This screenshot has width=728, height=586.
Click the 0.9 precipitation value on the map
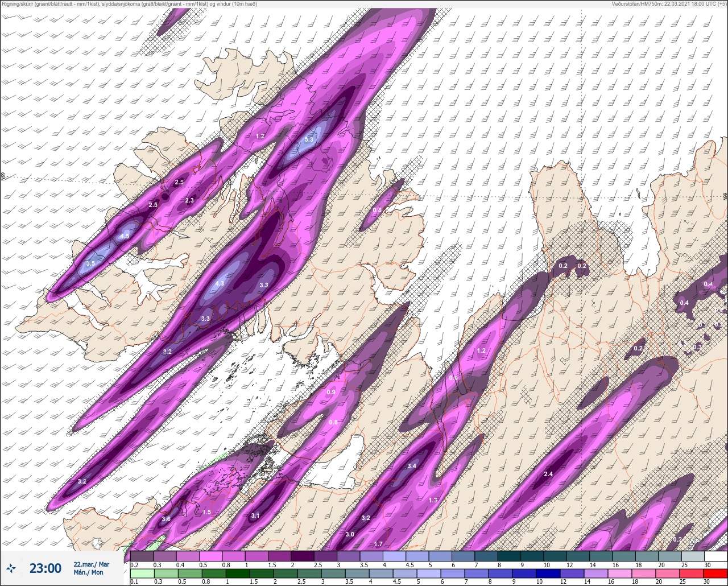[331, 393]
